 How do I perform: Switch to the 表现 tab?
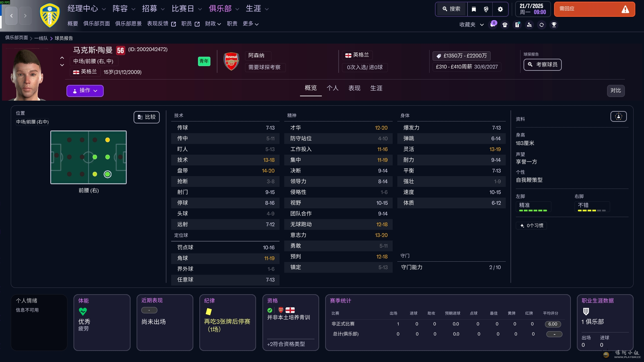[354, 88]
